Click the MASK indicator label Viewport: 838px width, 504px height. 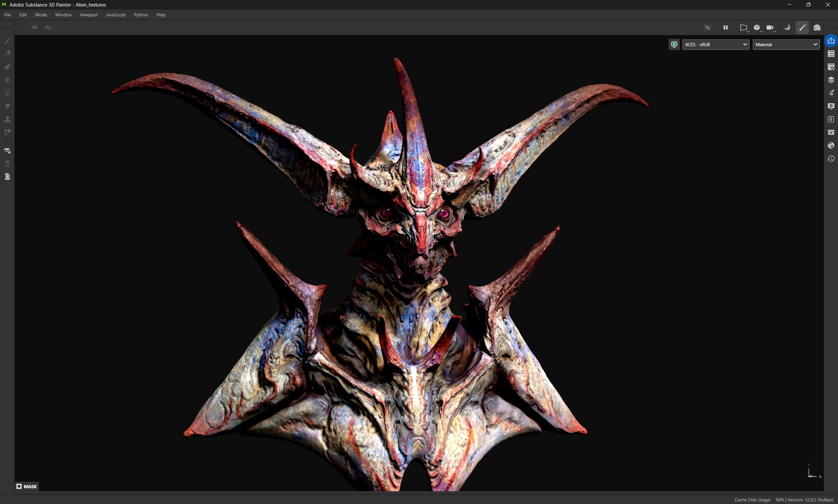coord(27,486)
